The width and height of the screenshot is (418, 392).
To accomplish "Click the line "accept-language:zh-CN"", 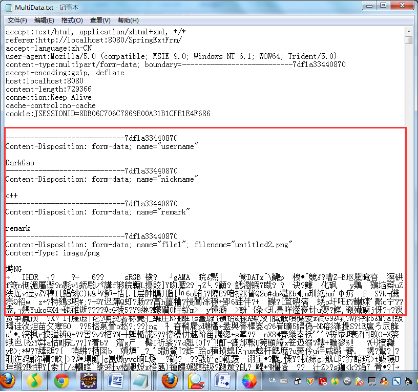I will tap(49, 48).
